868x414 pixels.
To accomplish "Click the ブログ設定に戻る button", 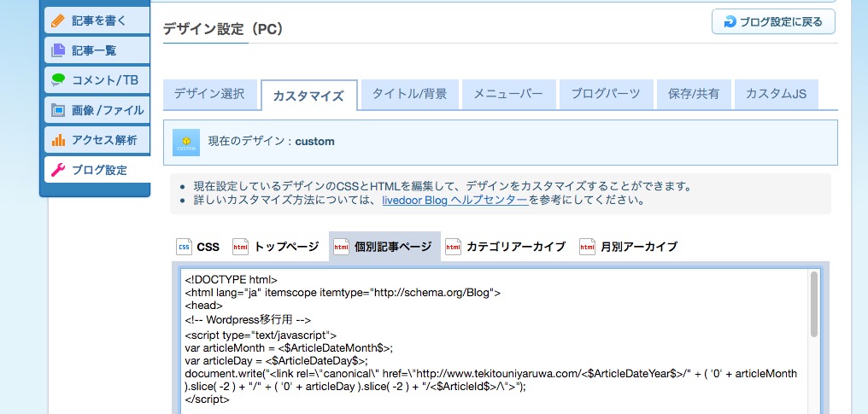I will 773,21.
